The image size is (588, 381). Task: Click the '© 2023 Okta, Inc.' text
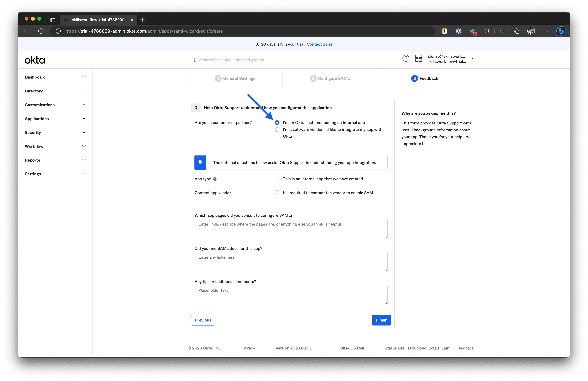(x=204, y=348)
